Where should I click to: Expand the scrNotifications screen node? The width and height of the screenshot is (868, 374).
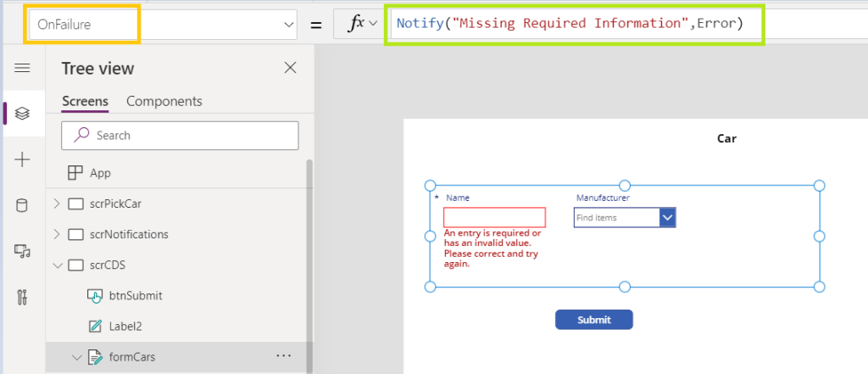pos(57,234)
